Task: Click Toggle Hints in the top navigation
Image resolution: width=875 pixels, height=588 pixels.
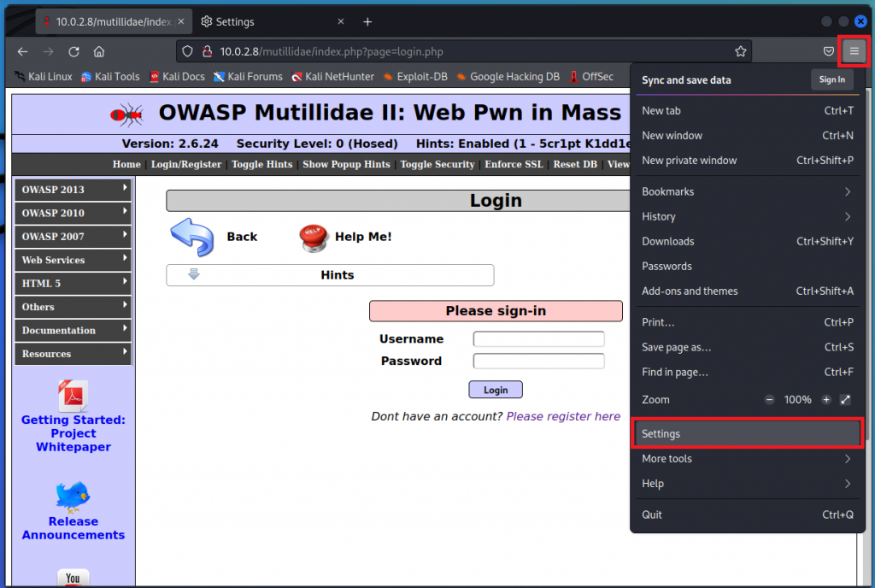Action: (x=261, y=164)
